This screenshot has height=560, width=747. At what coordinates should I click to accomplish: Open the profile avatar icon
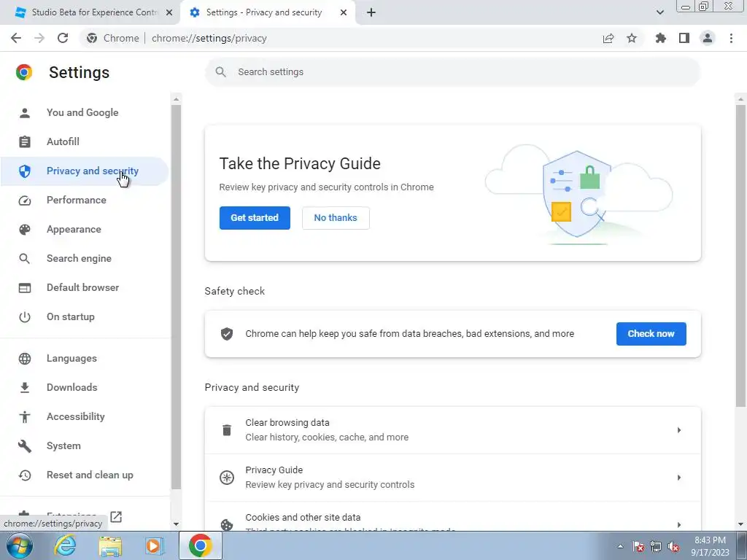(708, 38)
